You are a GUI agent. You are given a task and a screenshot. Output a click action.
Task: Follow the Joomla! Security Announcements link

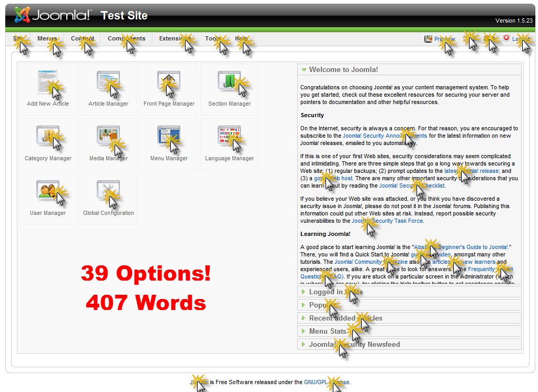click(385, 136)
